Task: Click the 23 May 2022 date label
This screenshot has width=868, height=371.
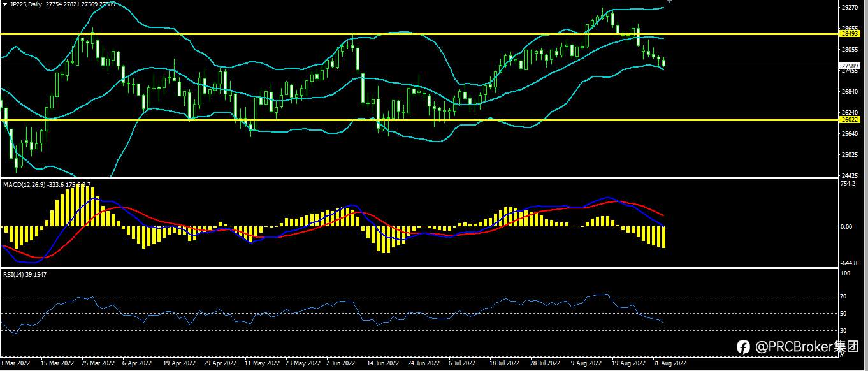Action: 303,363
